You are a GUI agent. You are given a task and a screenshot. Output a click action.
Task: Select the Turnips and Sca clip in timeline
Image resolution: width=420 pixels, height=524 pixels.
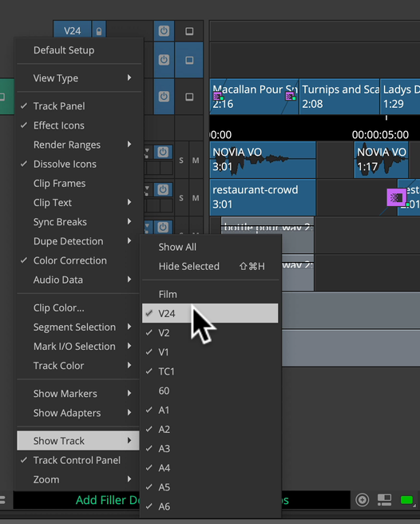[339, 97]
